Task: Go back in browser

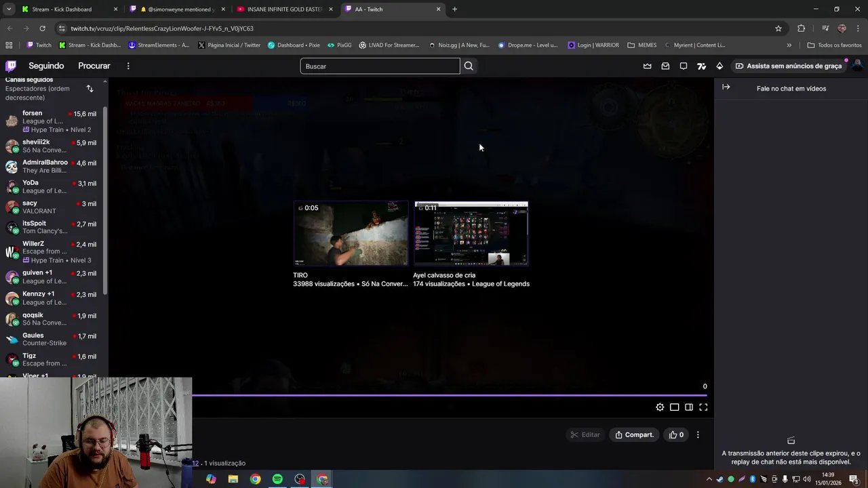Action: pyautogui.click(x=9, y=28)
